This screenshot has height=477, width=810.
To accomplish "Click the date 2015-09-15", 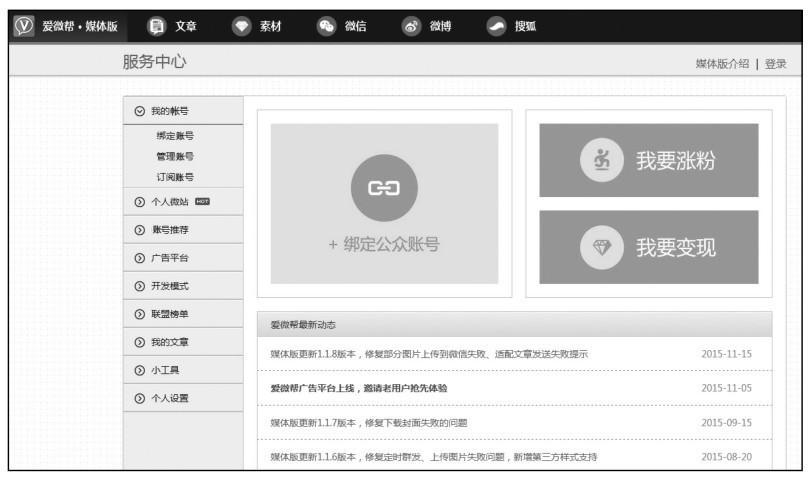I will point(726,423).
